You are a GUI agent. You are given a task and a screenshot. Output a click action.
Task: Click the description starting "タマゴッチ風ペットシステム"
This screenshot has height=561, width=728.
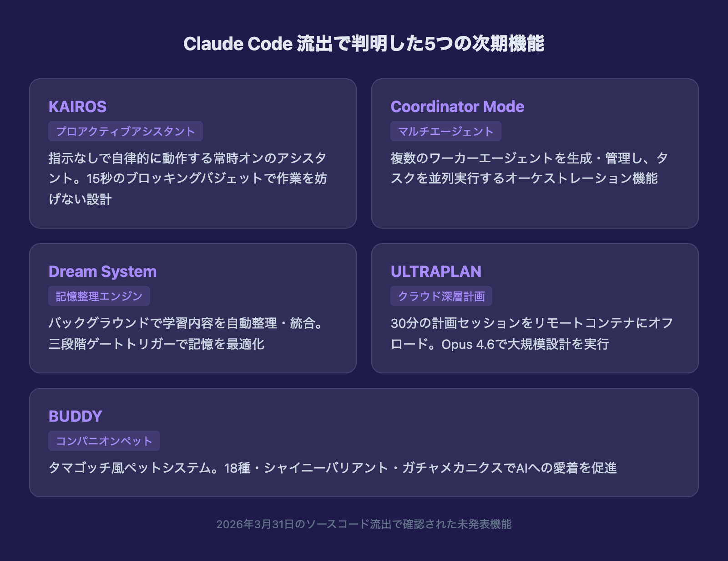click(x=333, y=468)
